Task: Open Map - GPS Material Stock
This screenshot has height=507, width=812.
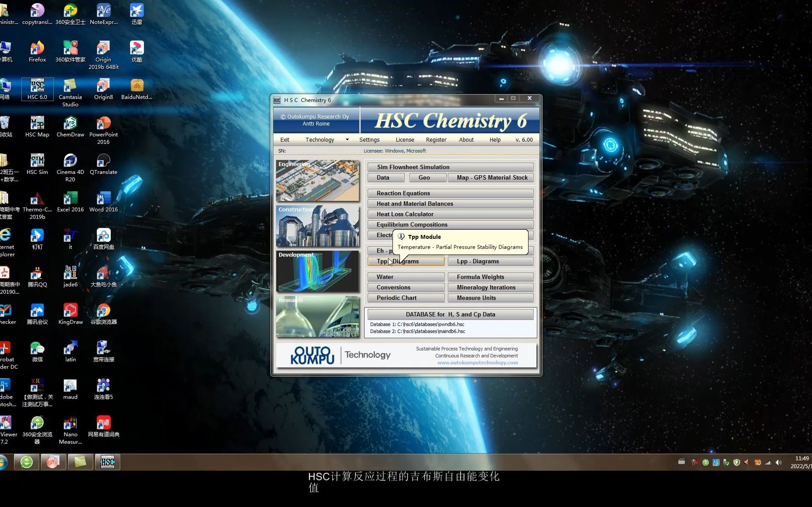Action: pyautogui.click(x=491, y=177)
